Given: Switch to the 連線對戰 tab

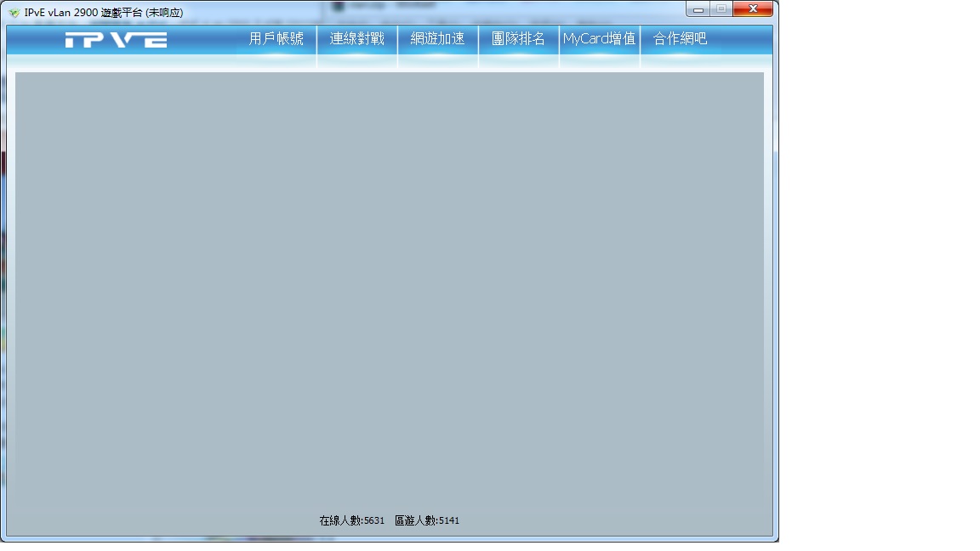Looking at the screenshot, I should pyautogui.click(x=357, y=39).
